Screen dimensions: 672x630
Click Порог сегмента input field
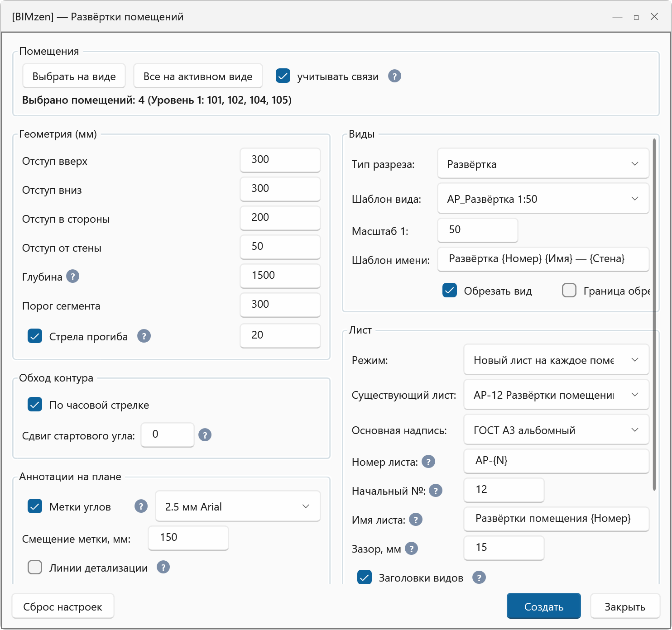(x=280, y=305)
